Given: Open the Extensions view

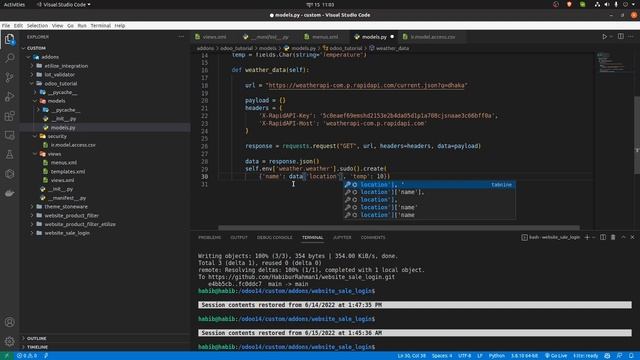Looking at the screenshot, I should pos(9,116).
